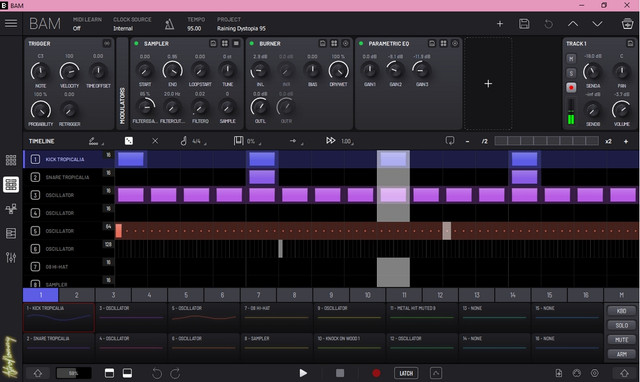
Task: Toggle the timeline follow playhead icon
Action: 450,141
